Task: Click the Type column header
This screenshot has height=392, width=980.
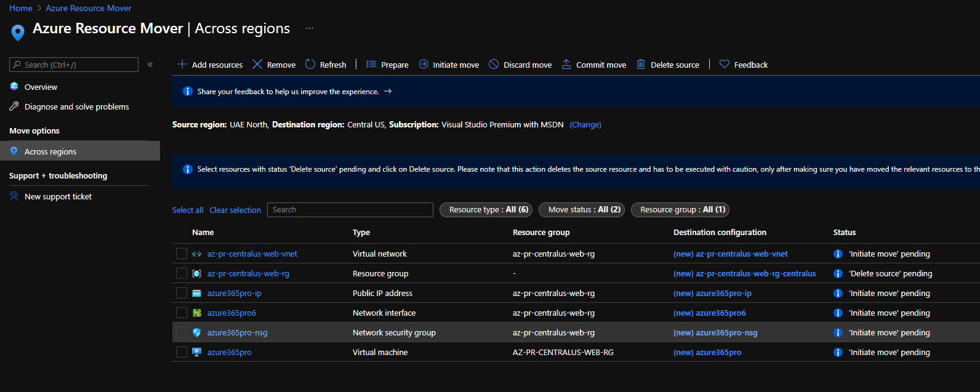Action: (361, 232)
